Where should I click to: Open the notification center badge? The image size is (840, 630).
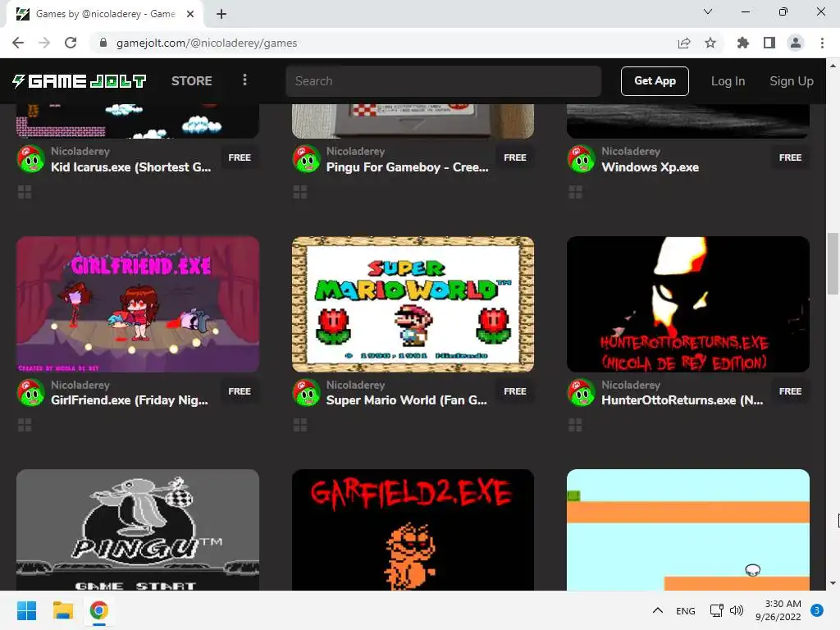[x=817, y=610]
